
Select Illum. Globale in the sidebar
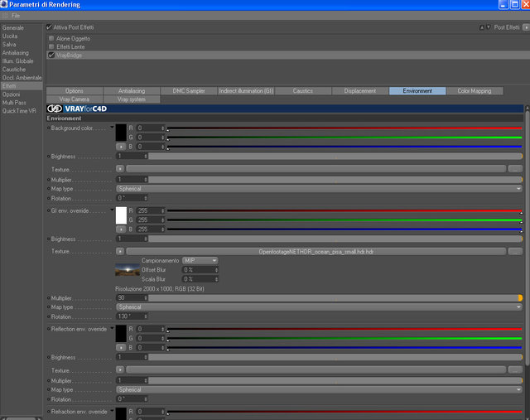tap(18, 60)
